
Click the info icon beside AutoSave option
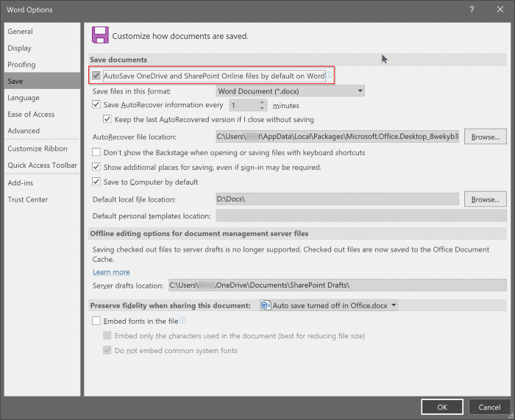click(x=329, y=76)
